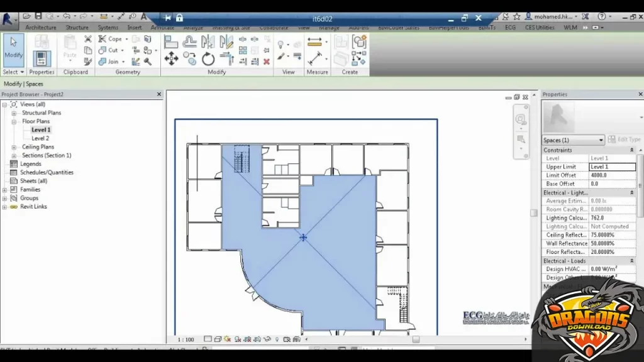Click the Move tool icon
The width and height of the screenshot is (644, 362).
click(171, 59)
